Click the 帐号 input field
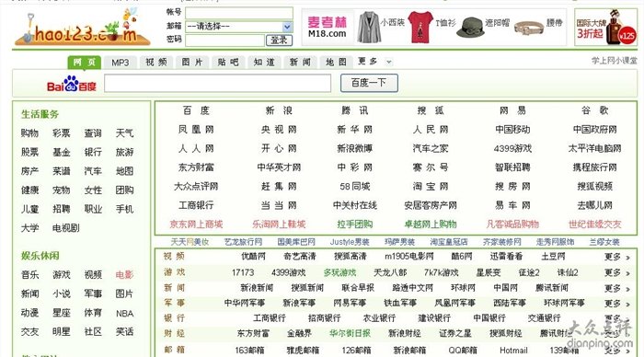The image size is (644, 357). coord(239,13)
